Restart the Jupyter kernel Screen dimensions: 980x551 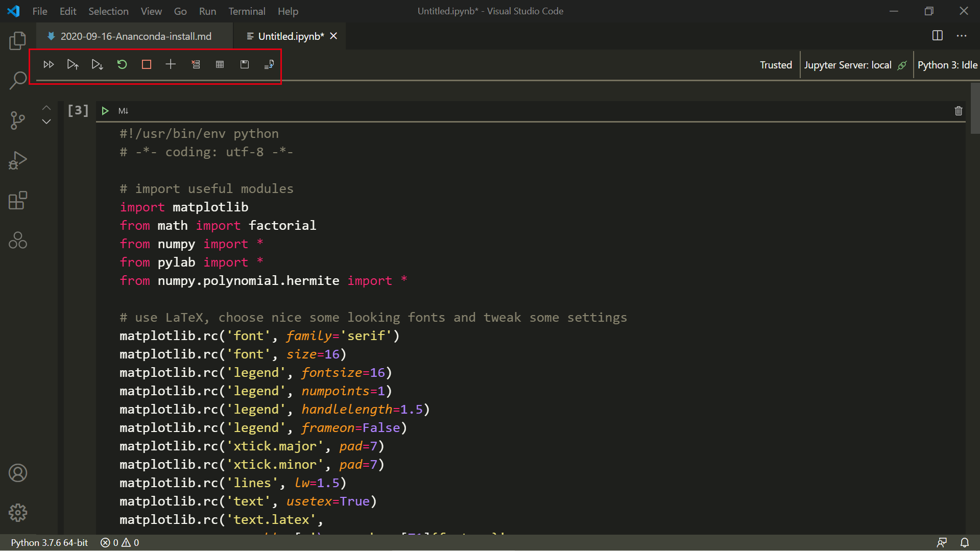click(x=122, y=64)
